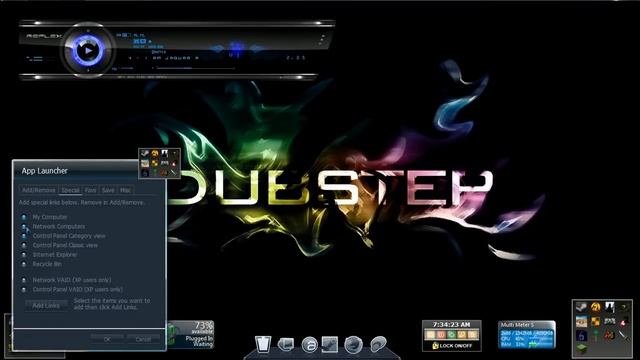Open the Add/Remove tab in App Launcher

click(38, 190)
